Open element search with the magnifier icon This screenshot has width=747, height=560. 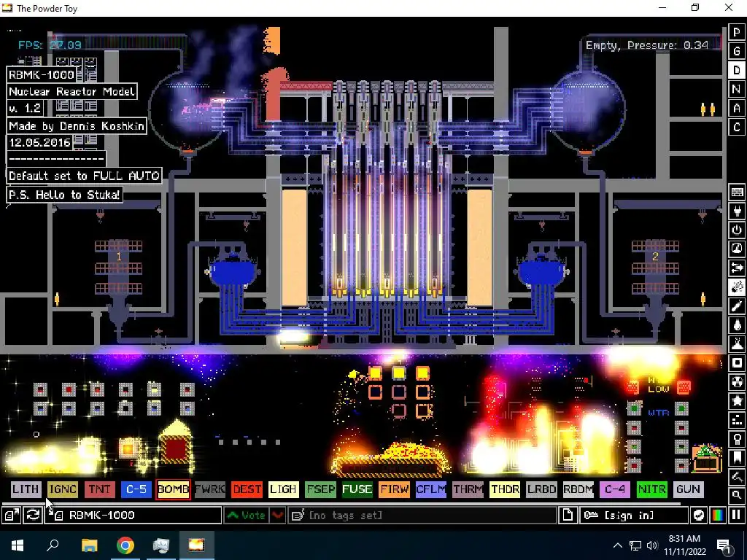[x=737, y=495]
